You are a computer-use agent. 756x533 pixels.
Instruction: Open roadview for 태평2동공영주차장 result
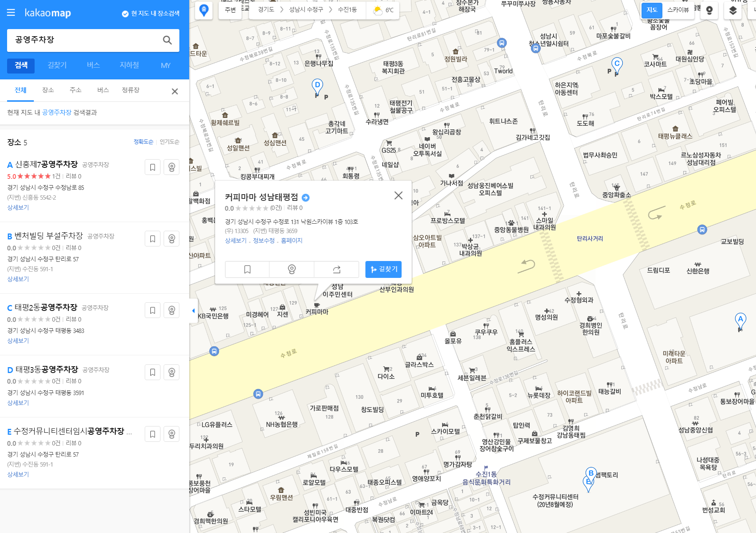coord(171,310)
